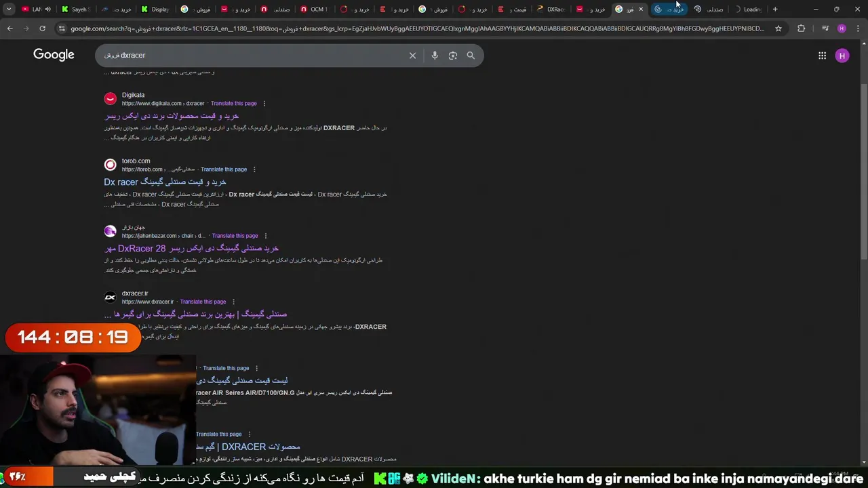Click the jahanbazar.com site favicon
The image size is (868, 488).
[x=110, y=231]
